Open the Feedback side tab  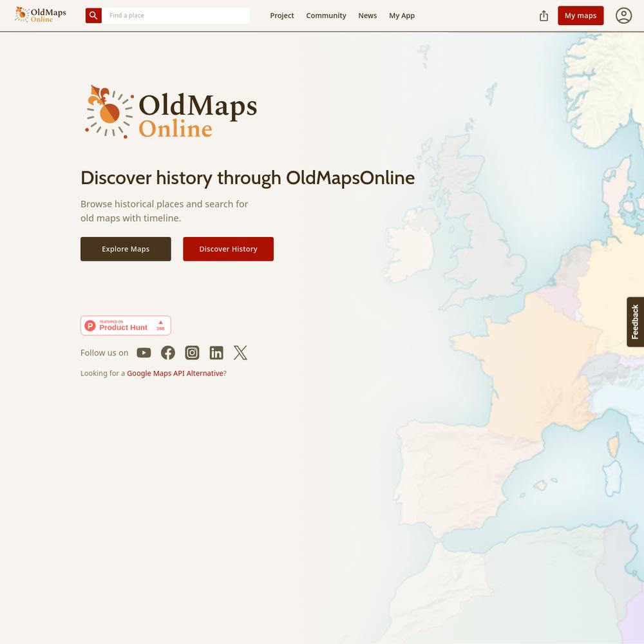(x=636, y=322)
